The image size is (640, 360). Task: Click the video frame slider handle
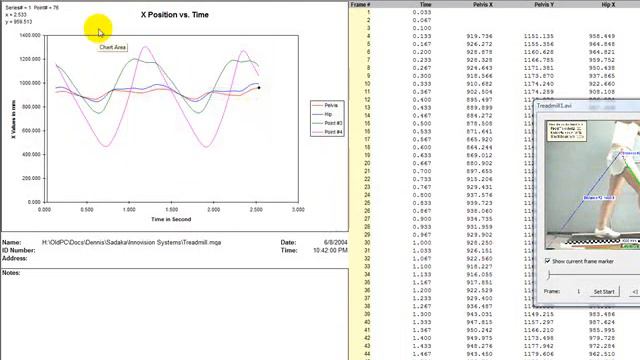pyautogui.click(x=549, y=275)
